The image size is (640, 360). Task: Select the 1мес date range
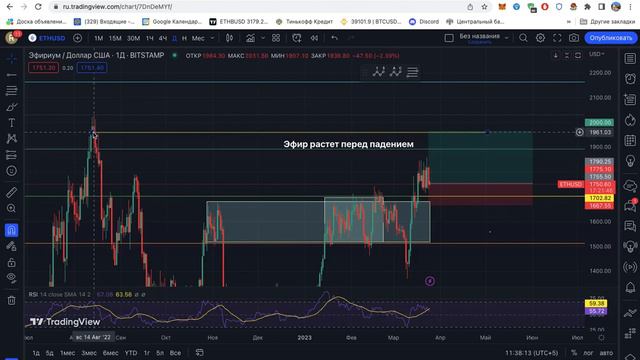[68, 353]
